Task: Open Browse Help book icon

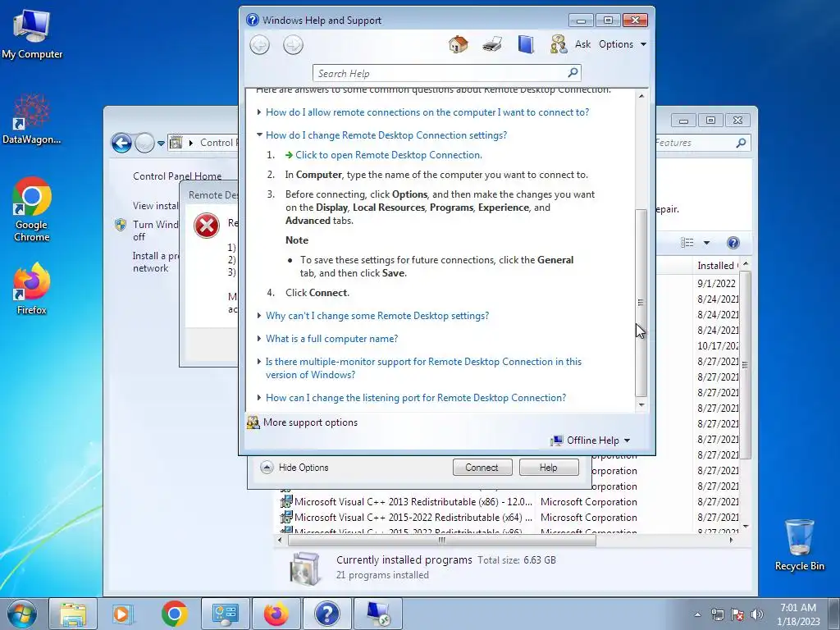Action: coord(526,44)
